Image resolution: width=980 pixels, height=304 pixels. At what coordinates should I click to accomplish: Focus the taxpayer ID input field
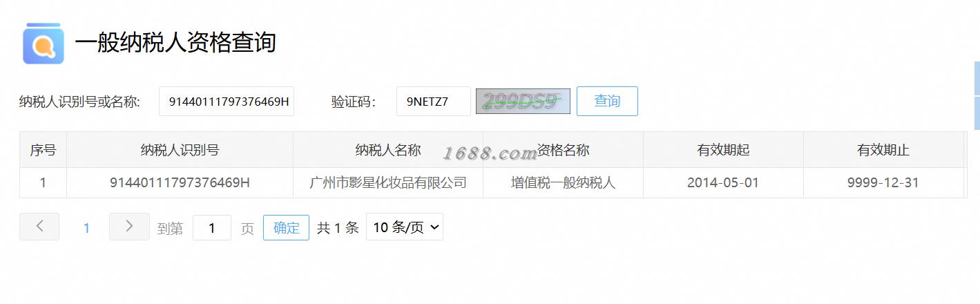(227, 101)
